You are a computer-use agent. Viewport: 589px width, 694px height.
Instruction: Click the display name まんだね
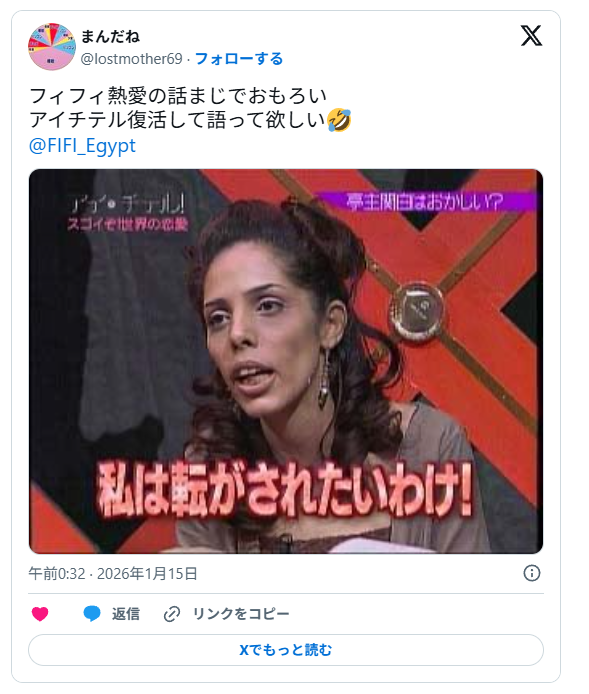click(110, 37)
